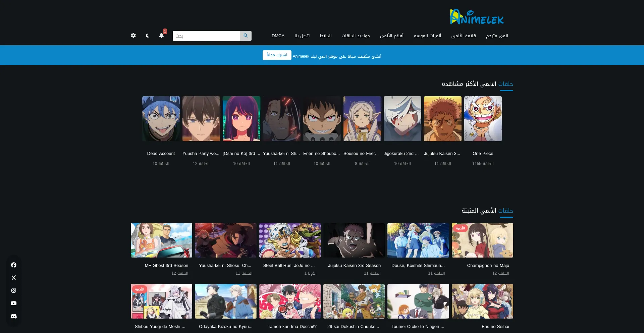Click One Piece الحلقة 1155 text
This screenshot has width=644, height=333.
tap(483, 164)
